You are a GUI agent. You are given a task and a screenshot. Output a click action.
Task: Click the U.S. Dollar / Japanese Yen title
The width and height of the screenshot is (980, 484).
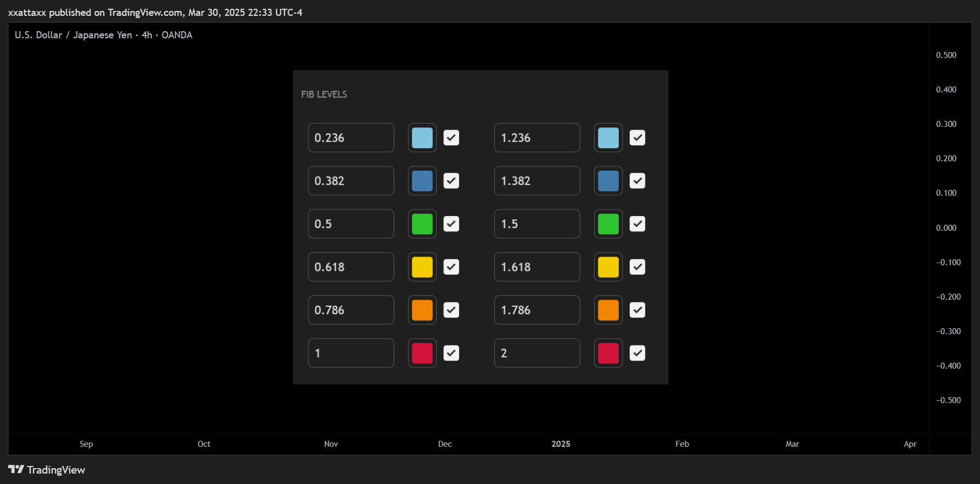pos(73,35)
